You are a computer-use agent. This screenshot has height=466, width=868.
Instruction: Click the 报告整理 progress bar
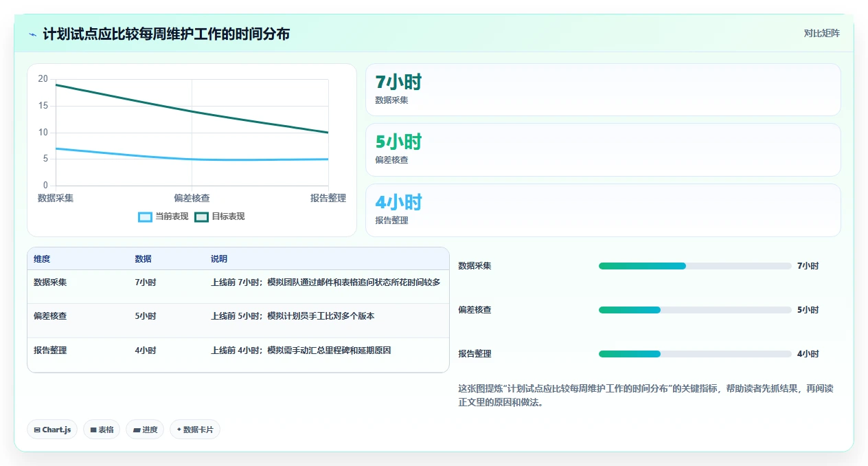(695, 354)
